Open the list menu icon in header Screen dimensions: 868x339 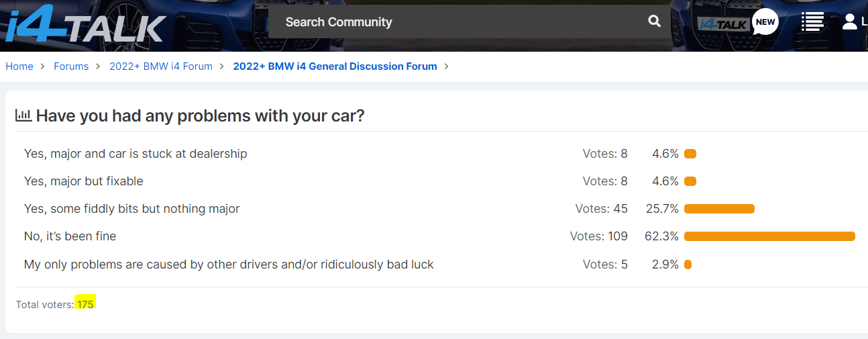[812, 21]
